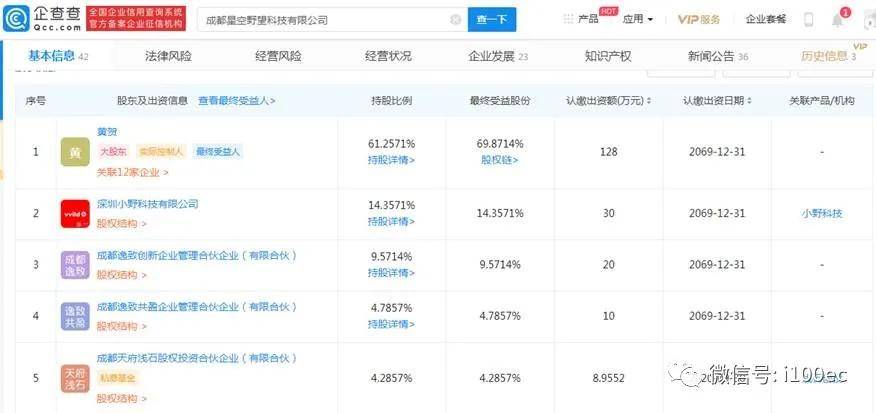Click 成都逸致 purple logo icon
The width and height of the screenshot is (876, 413).
(75, 265)
